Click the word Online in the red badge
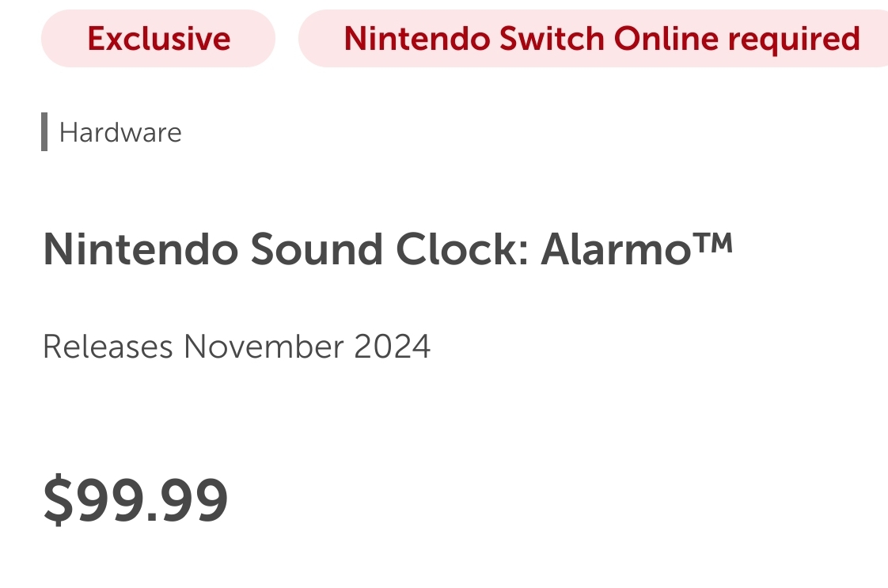The width and height of the screenshot is (888, 588). click(666, 39)
